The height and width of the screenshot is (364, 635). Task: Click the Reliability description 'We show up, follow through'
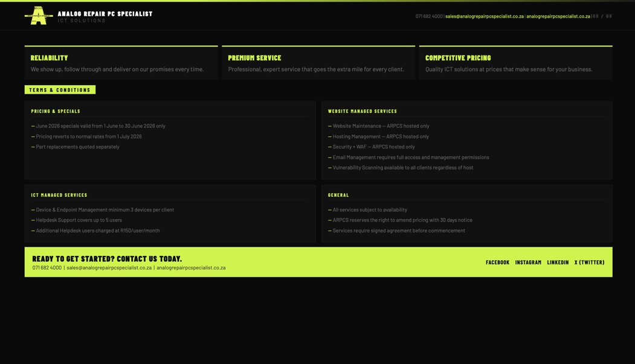tap(117, 69)
